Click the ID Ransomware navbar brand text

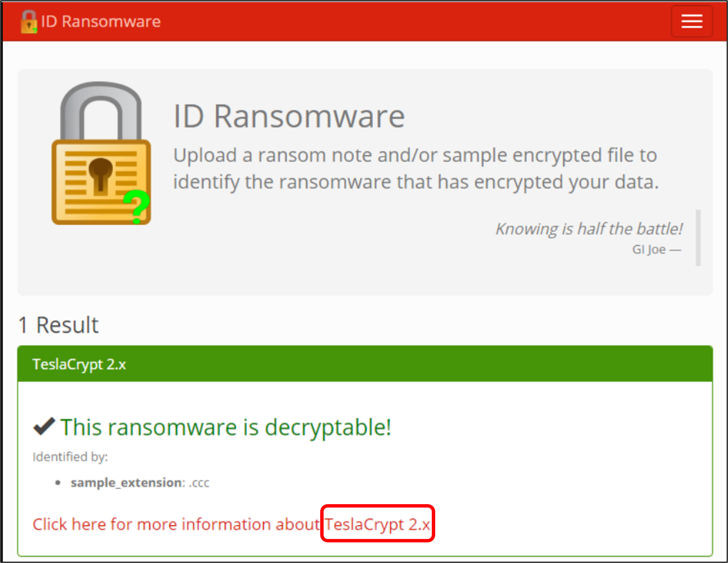101,22
